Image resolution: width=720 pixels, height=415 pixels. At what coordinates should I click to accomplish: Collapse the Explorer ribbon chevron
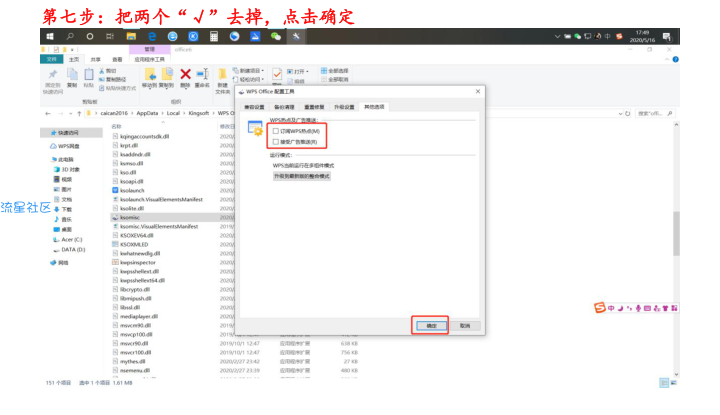pos(667,59)
